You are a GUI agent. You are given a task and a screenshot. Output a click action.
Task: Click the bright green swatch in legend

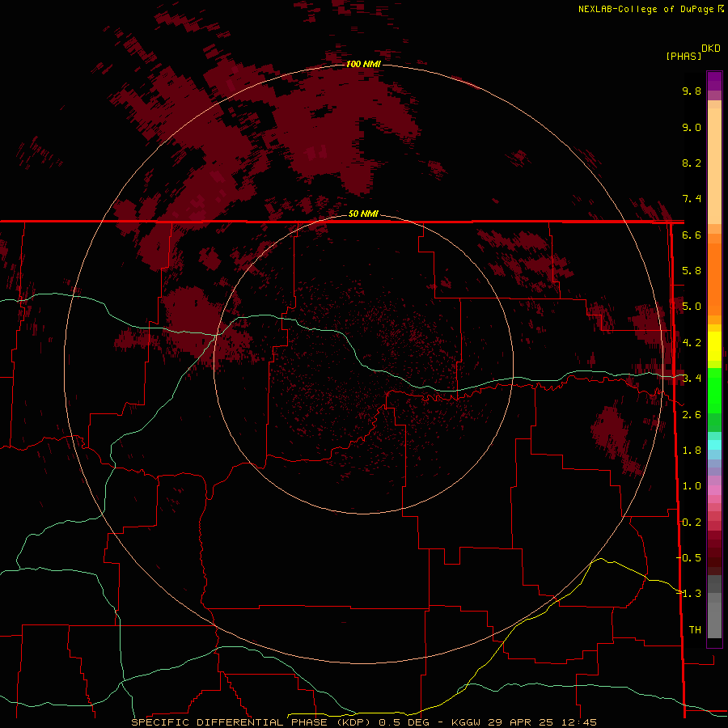(714, 390)
